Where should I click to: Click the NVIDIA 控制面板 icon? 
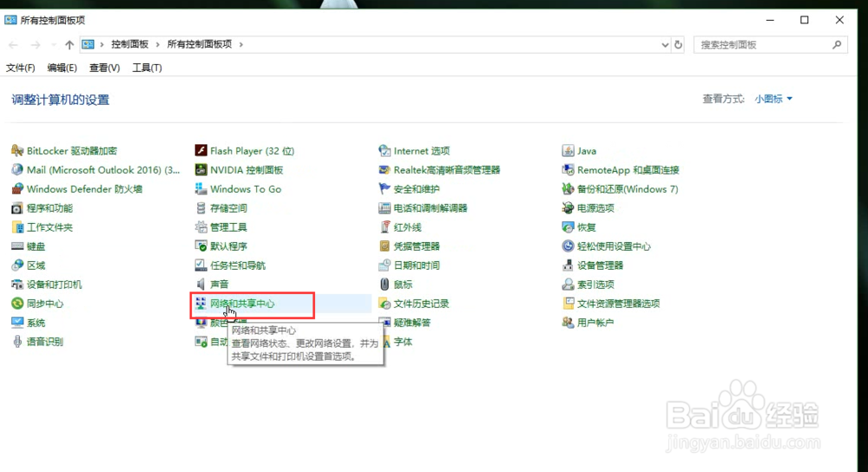click(201, 170)
